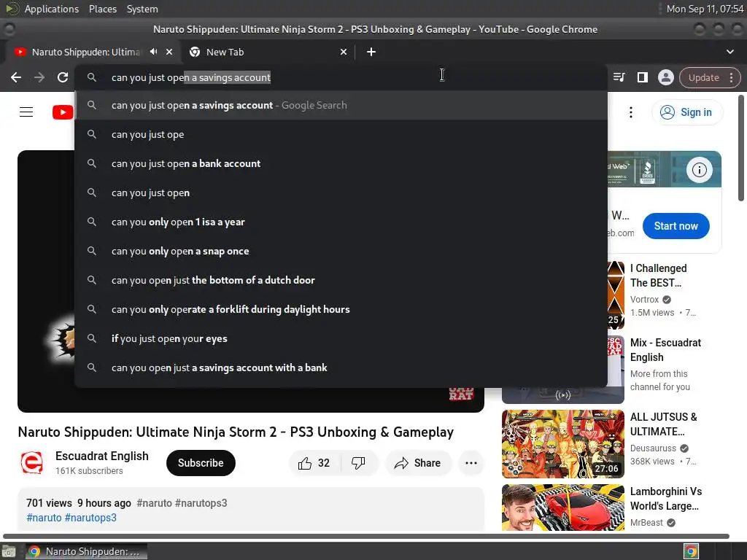
Task: Pick the dutch door suggestion
Action: click(x=341, y=280)
